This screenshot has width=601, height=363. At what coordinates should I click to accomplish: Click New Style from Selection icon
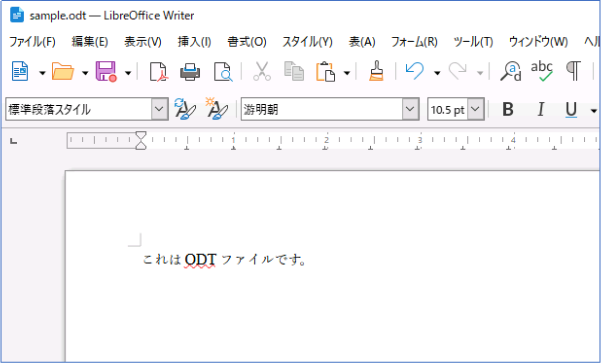217,109
